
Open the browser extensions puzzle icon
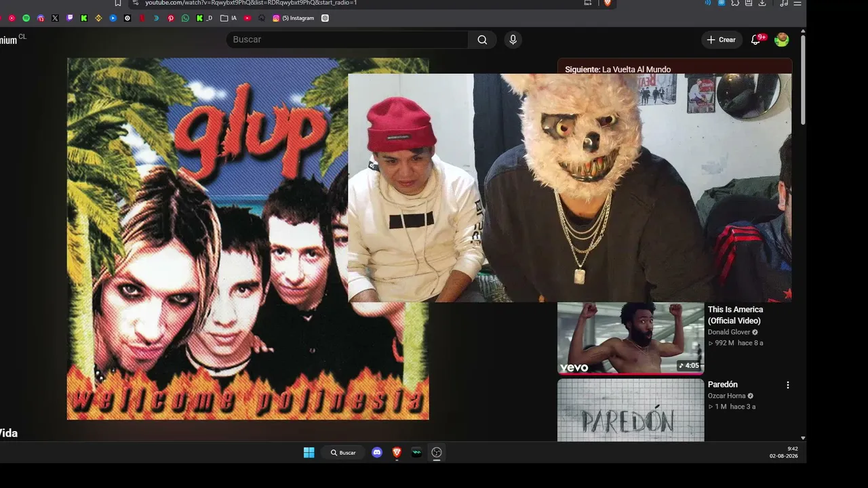(735, 3)
